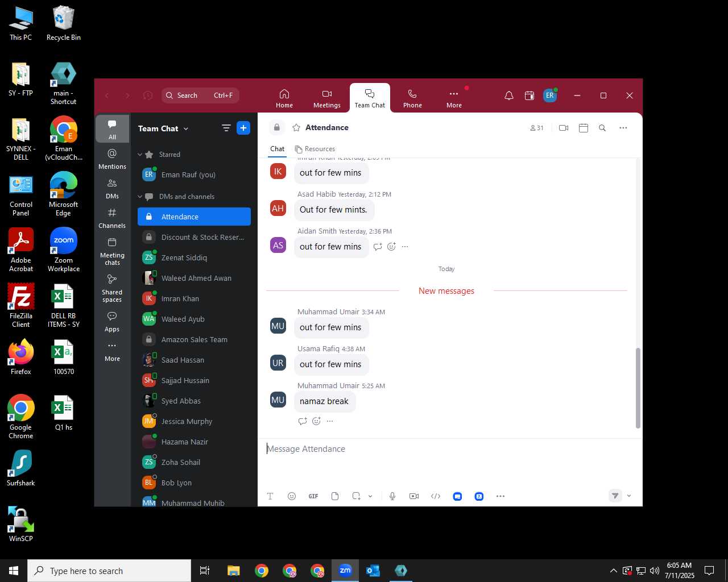This screenshot has width=728, height=582.
Task: Open Outlook from the taskbar
Action: pos(373,571)
